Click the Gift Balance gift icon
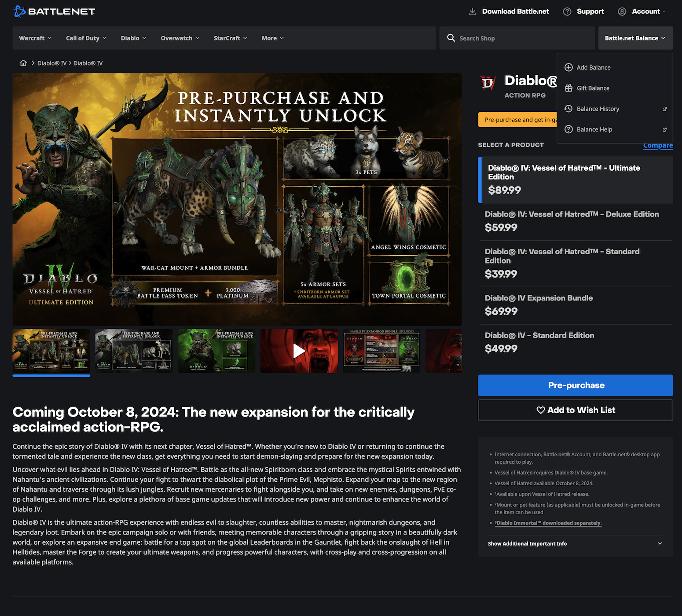Image resolution: width=682 pixels, height=616 pixels. (x=568, y=88)
